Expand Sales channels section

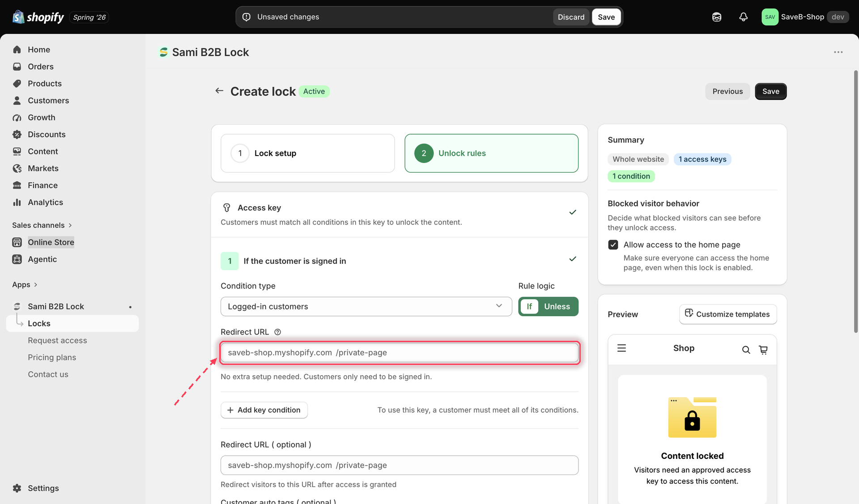coord(42,225)
